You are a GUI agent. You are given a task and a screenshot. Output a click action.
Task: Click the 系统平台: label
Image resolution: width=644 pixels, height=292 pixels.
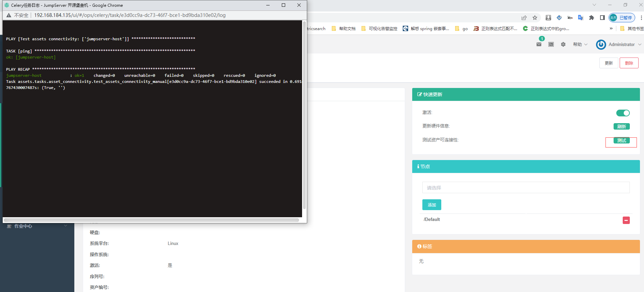coord(99,243)
